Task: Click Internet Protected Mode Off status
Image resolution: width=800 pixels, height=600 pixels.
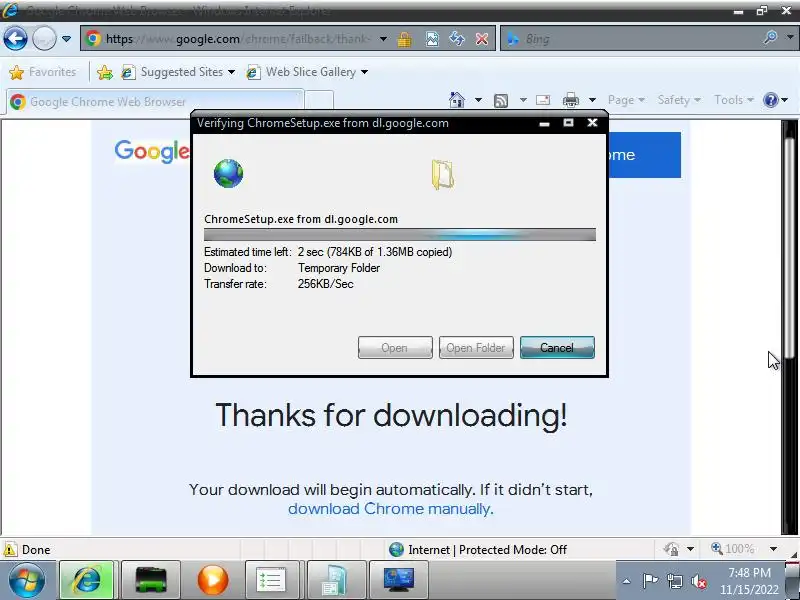Action: 478,549
